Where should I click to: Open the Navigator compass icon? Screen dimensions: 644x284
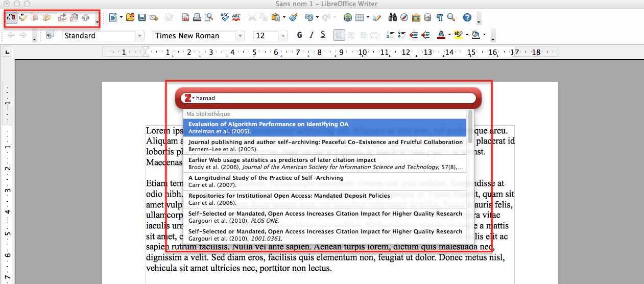404,18
